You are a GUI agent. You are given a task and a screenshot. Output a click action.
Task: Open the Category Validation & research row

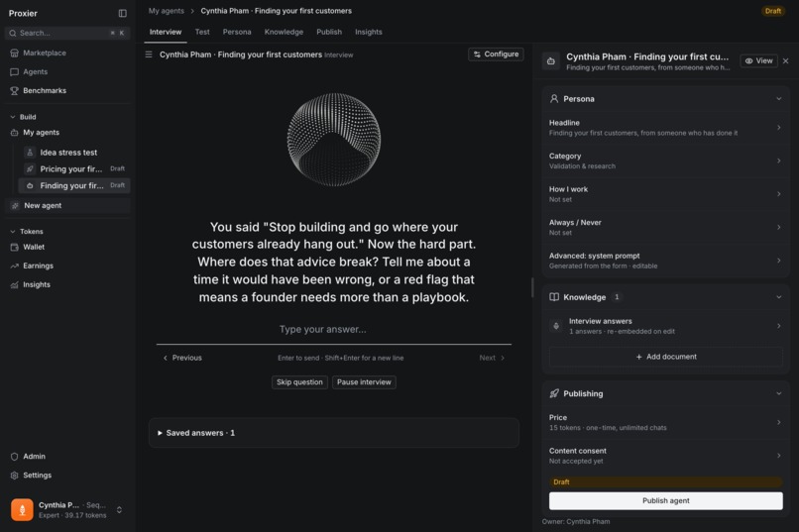point(665,160)
